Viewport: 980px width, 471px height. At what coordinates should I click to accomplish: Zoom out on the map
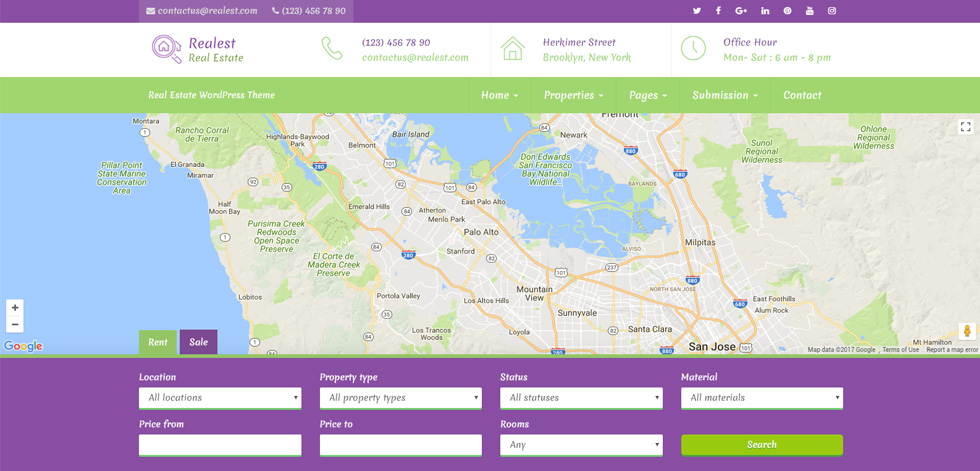15,324
